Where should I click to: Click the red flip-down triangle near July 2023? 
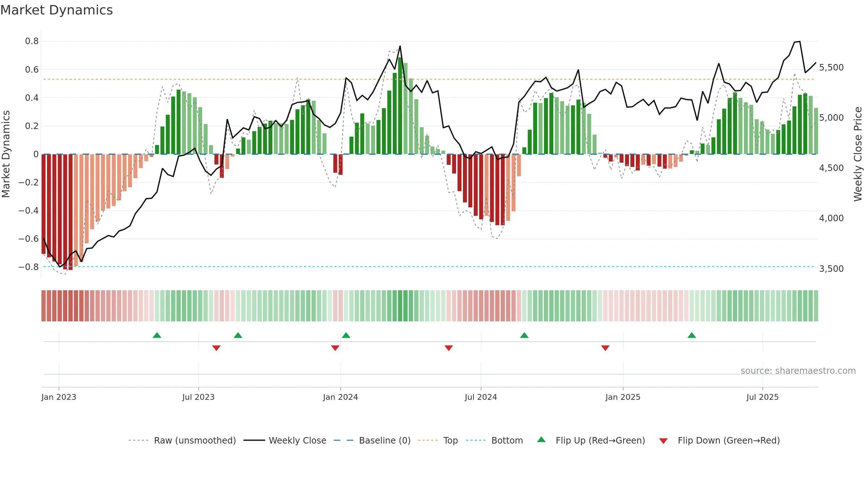coord(216,348)
